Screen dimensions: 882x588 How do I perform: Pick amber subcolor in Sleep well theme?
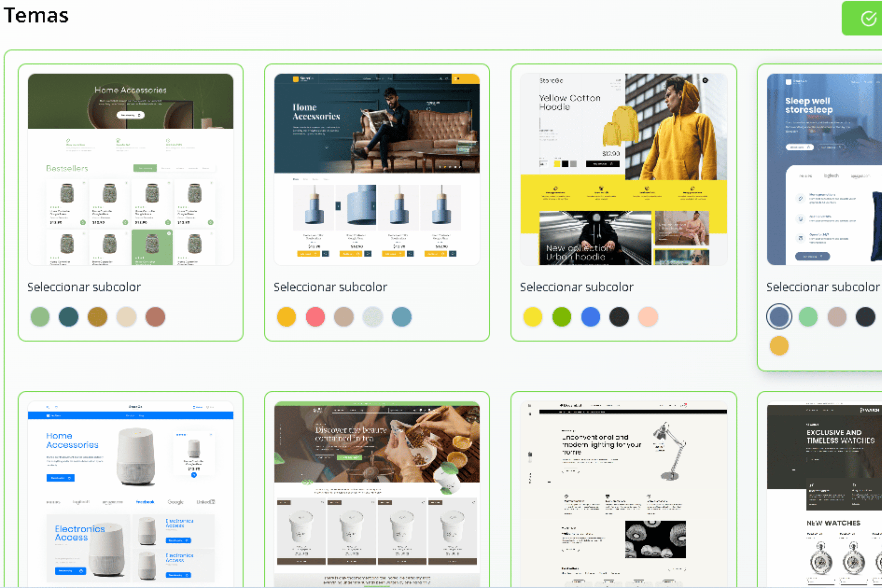pyautogui.click(x=779, y=346)
